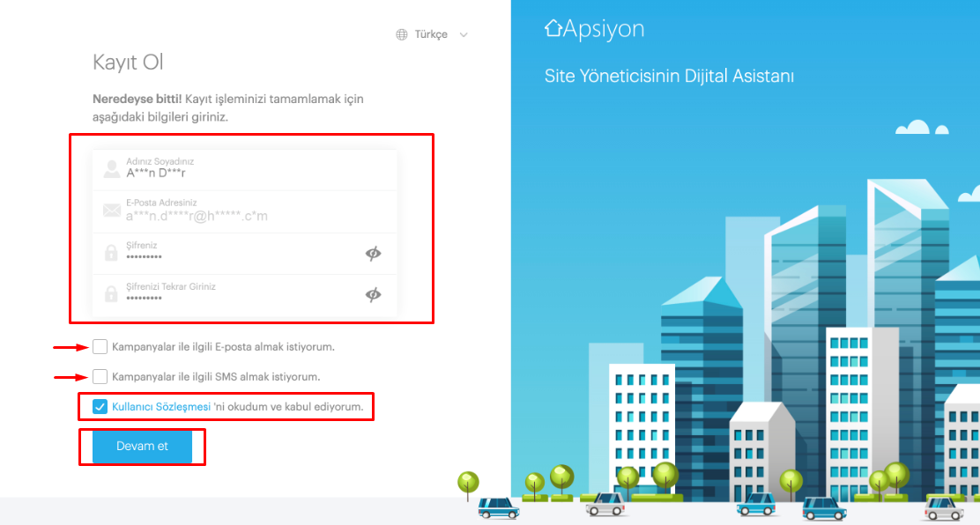Click the Apsiyon house logo icon
Image resolution: width=980 pixels, height=525 pixels.
[553, 28]
